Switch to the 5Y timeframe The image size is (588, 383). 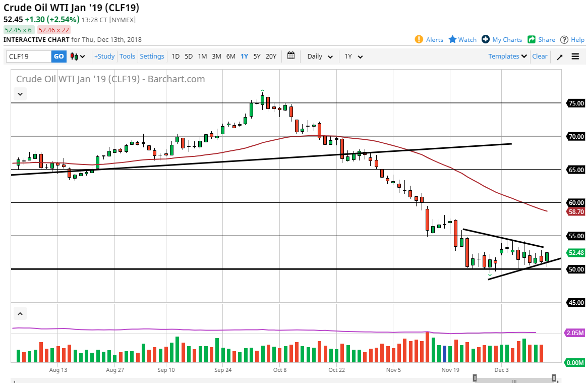(x=257, y=57)
